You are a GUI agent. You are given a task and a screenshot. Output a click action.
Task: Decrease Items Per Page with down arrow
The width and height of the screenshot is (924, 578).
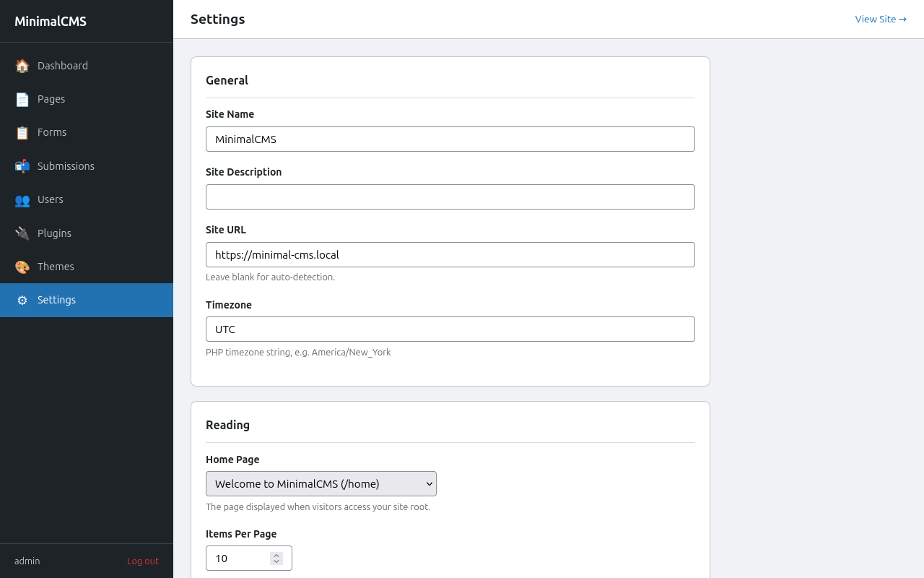tap(276, 561)
